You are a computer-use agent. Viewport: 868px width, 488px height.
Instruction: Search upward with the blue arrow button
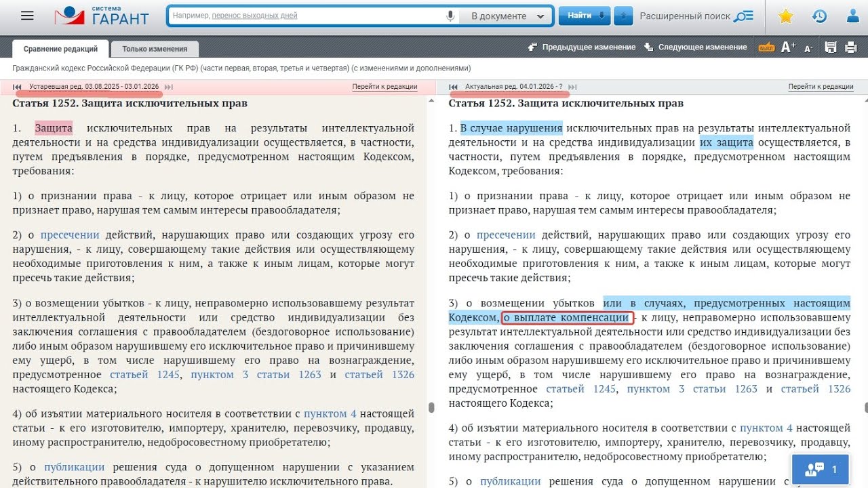(623, 16)
